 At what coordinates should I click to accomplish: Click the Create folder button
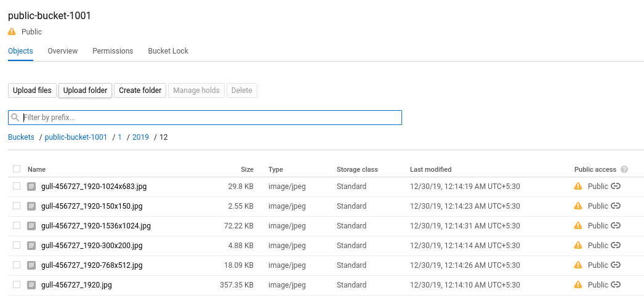pos(140,91)
